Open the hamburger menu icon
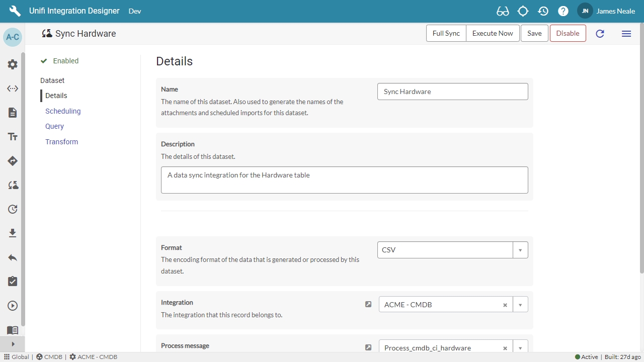644x362 pixels. click(626, 34)
